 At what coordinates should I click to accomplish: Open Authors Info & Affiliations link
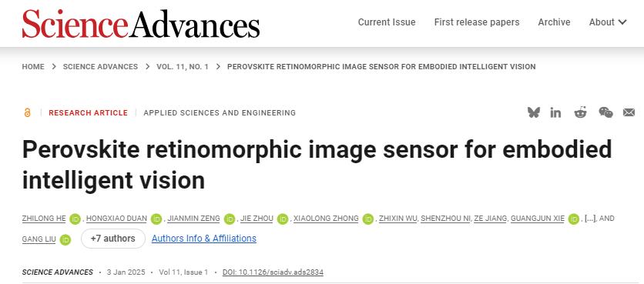pyautogui.click(x=203, y=239)
